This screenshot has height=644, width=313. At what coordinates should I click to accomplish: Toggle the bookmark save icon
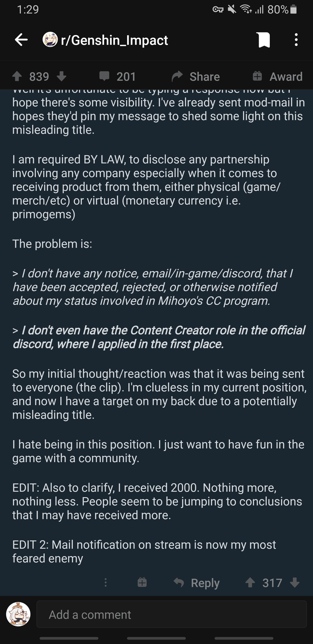[264, 40]
